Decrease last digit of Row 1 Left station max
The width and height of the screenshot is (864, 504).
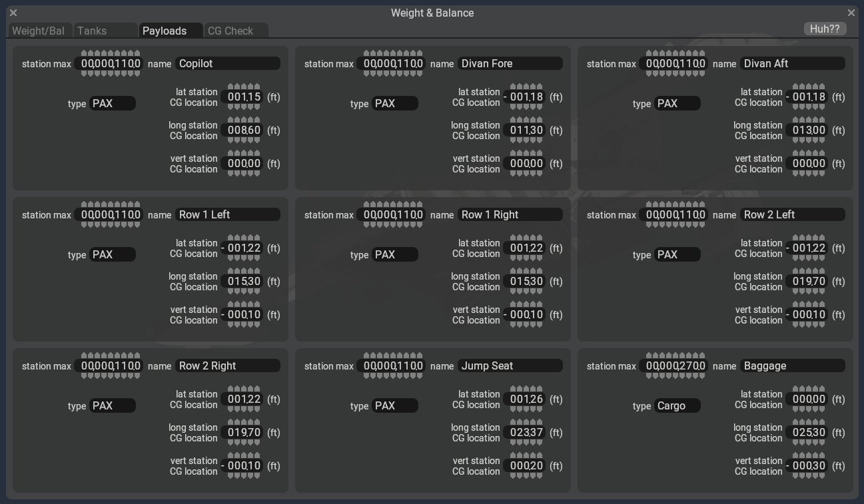(137, 225)
